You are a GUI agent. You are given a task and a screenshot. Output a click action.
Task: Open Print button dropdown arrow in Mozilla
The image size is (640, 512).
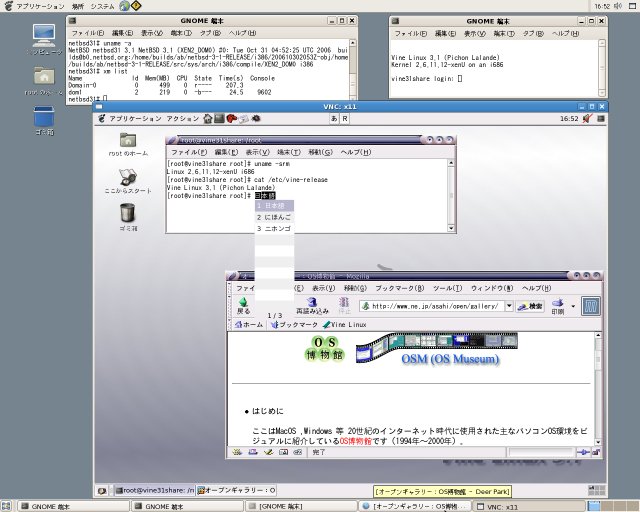tap(573, 306)
